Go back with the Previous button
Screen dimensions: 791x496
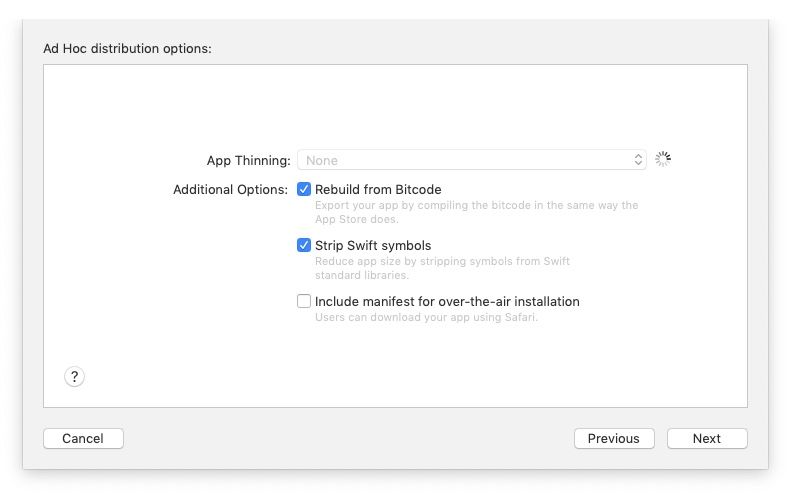(x=614, y=438)
